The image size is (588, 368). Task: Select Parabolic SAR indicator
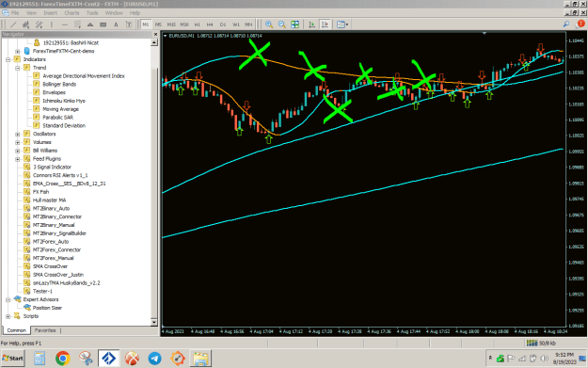[x=57, y=118]
